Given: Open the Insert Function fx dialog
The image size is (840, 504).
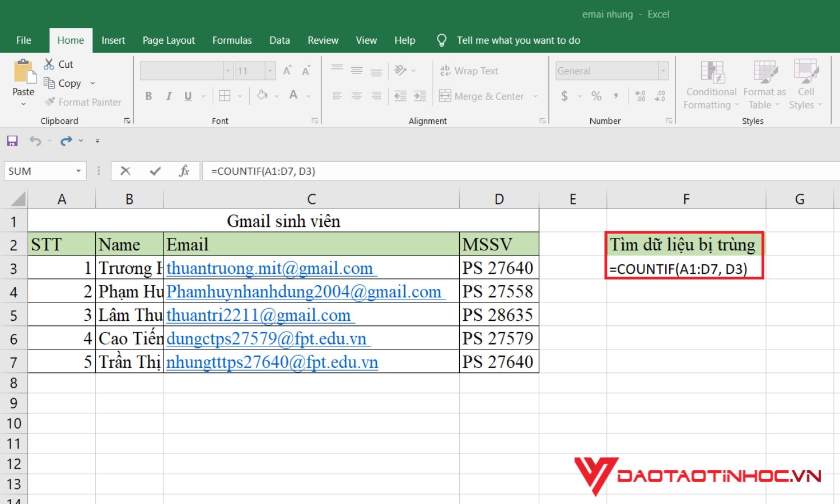Looking at the screenshot, I should 184,171.
